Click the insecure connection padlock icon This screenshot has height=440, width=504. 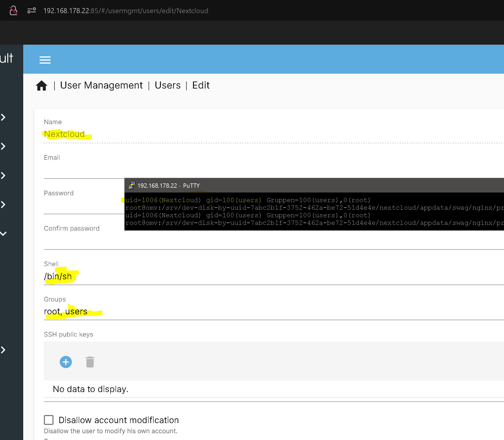13,11
